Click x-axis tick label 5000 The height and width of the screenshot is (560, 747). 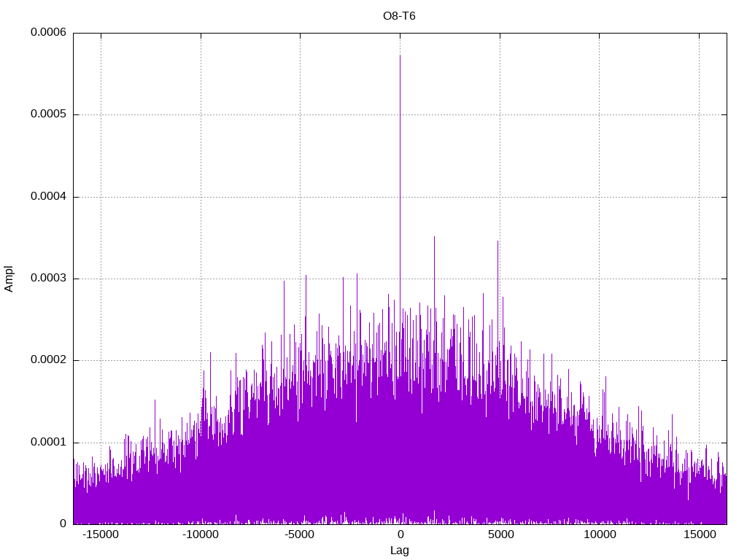500,534
